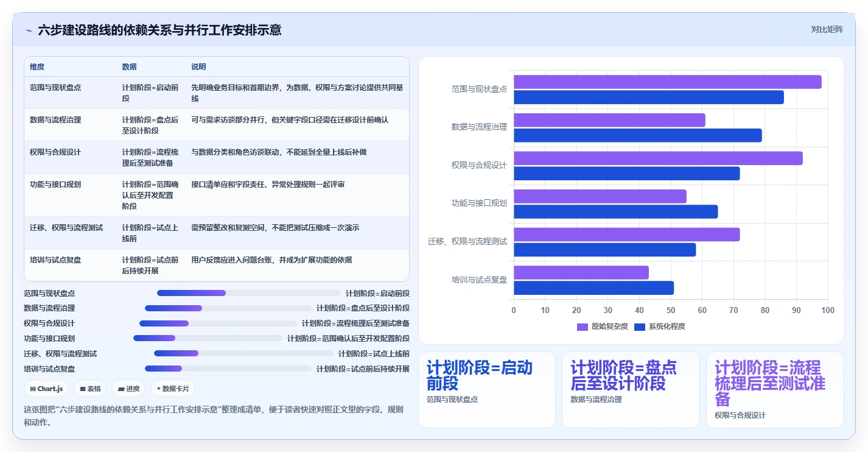The height and width of the screenshot is (452, 868).
Task: Click the x-axis tick value 50
Action: 671,311
